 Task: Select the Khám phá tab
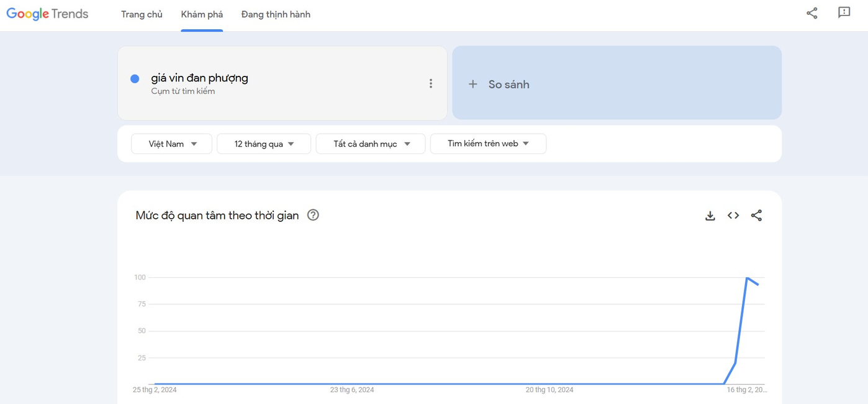[x=202, y=14]
